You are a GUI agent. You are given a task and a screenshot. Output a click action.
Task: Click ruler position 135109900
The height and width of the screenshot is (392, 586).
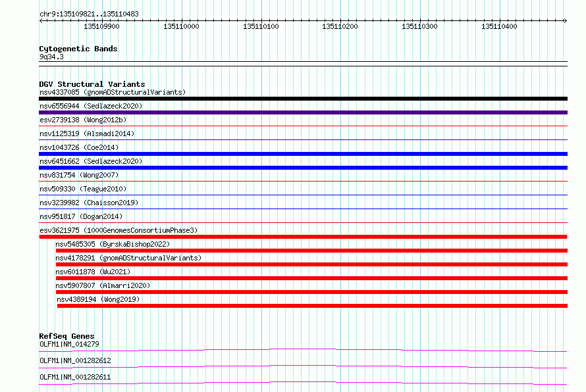[x=101, y=26]
